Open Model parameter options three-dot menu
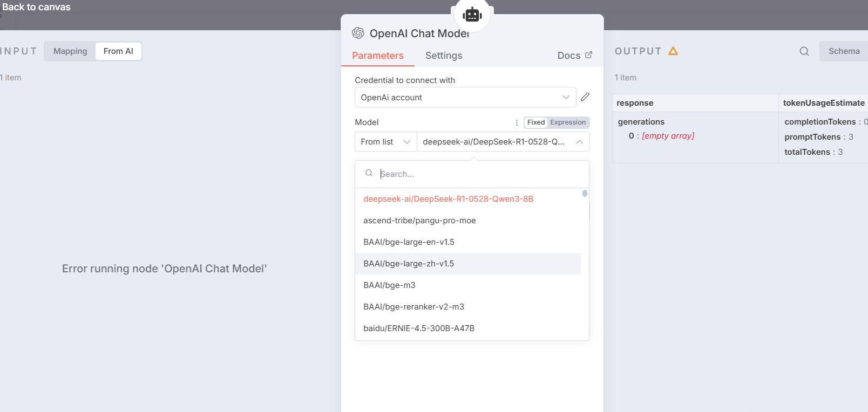Image resolution: width=868 pixels, height=412 pixels. [x=517, y=122]
